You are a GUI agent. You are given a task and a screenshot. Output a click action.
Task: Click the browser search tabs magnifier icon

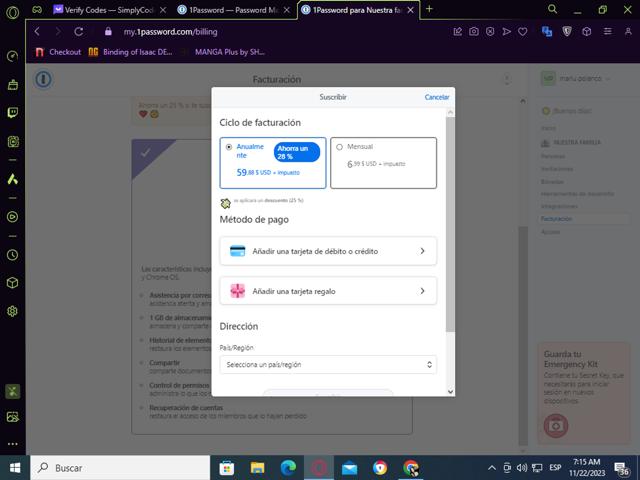552,9
